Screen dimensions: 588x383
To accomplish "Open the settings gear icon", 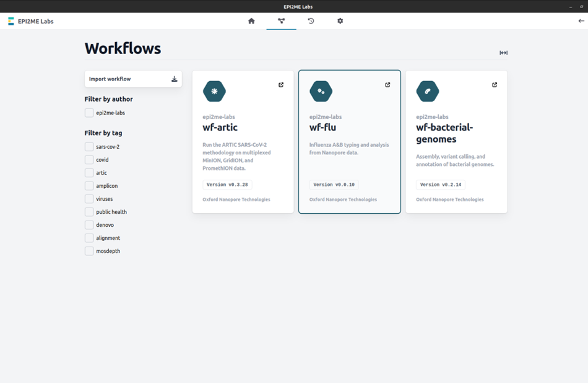I will tap(340, 21).
